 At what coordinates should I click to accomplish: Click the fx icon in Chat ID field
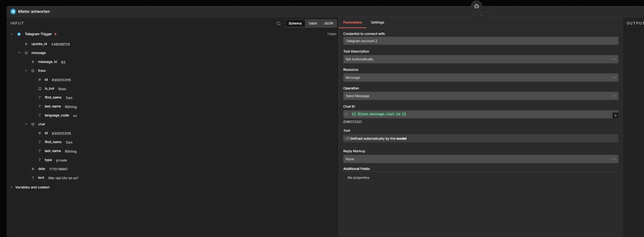tap(347, 114)
